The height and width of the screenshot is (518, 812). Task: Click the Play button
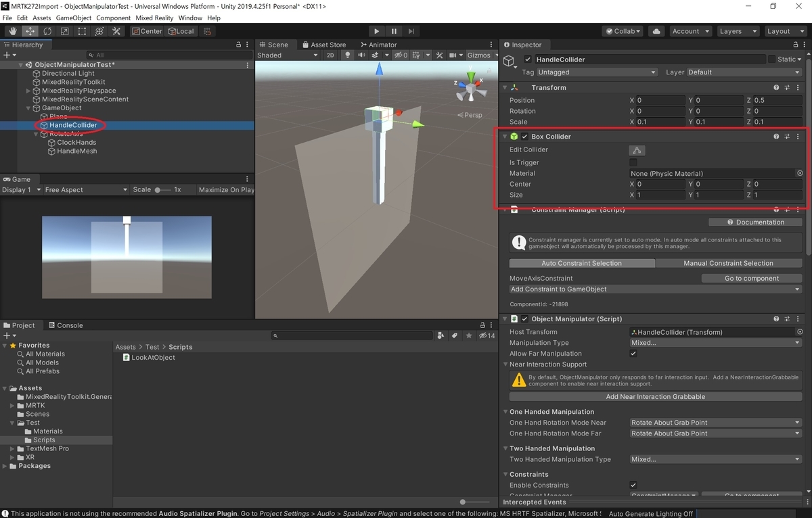point(377,31)
